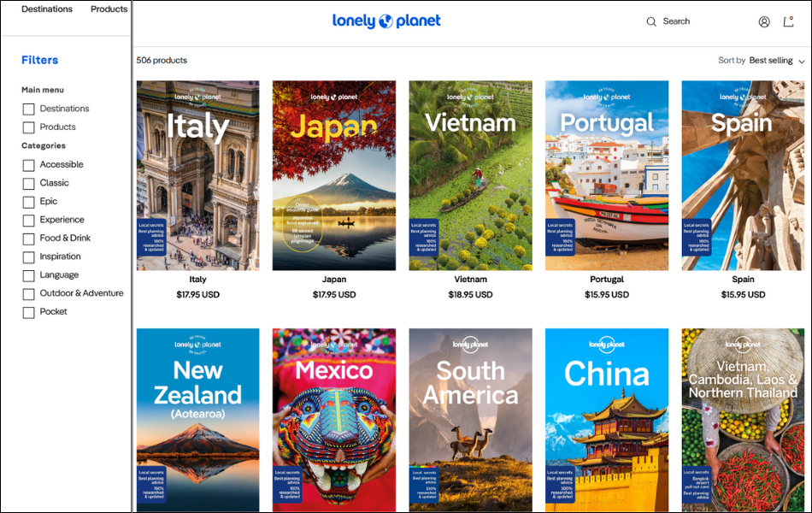
Task: Toggle the Experience category filter
Action: click(29, 221)
